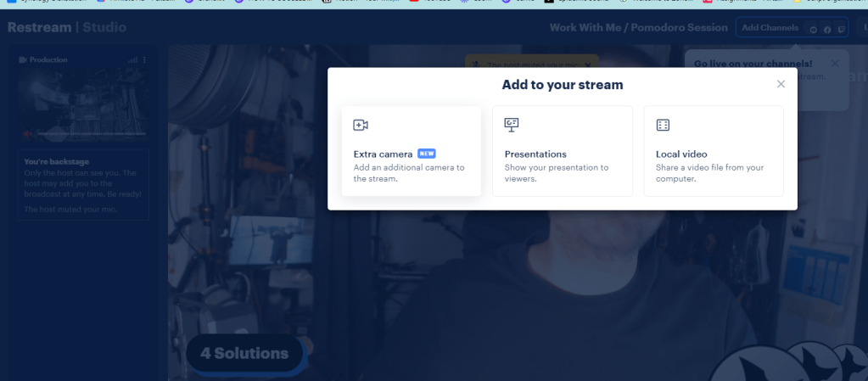The height and width of the screenshot is (381, 868).
Task: Dismiss the host muted your mic notification
Action: tap(588, 64)
